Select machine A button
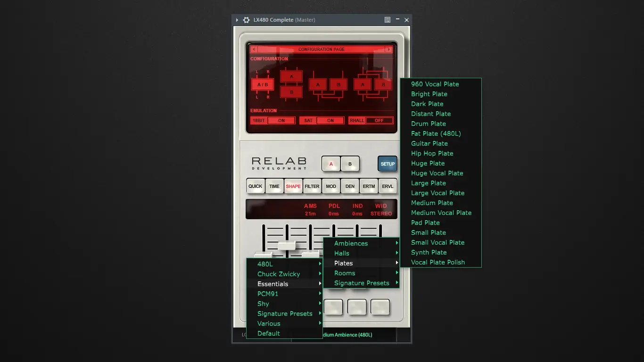This screenshot has width=644, height=362. tap(331, 164)
